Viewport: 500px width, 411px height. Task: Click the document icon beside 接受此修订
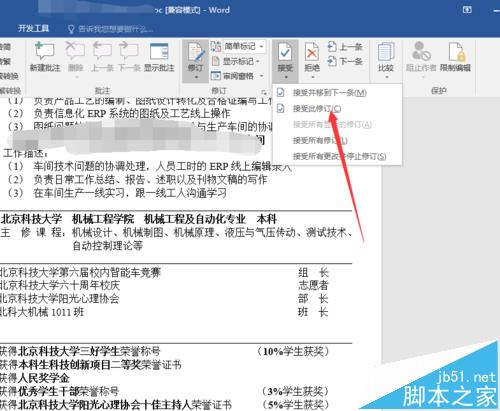click(x=281, y=108)
